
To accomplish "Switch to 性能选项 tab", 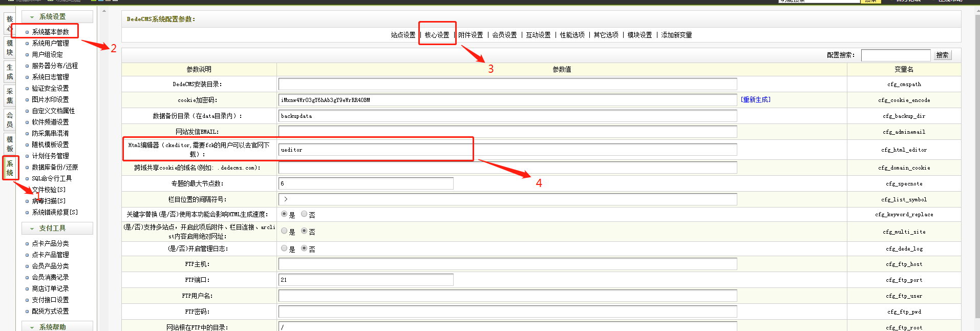I will click(x=572, y=35).
